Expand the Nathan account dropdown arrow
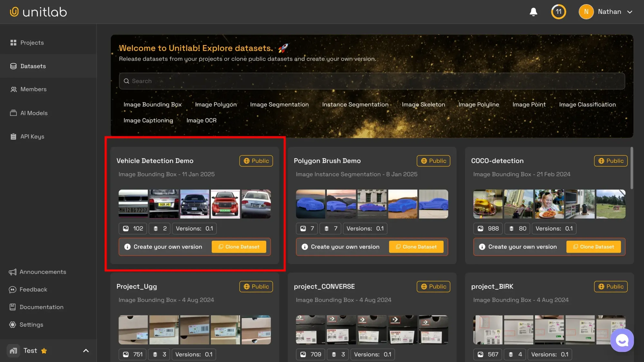644x362 pixels. pos(630,12)
